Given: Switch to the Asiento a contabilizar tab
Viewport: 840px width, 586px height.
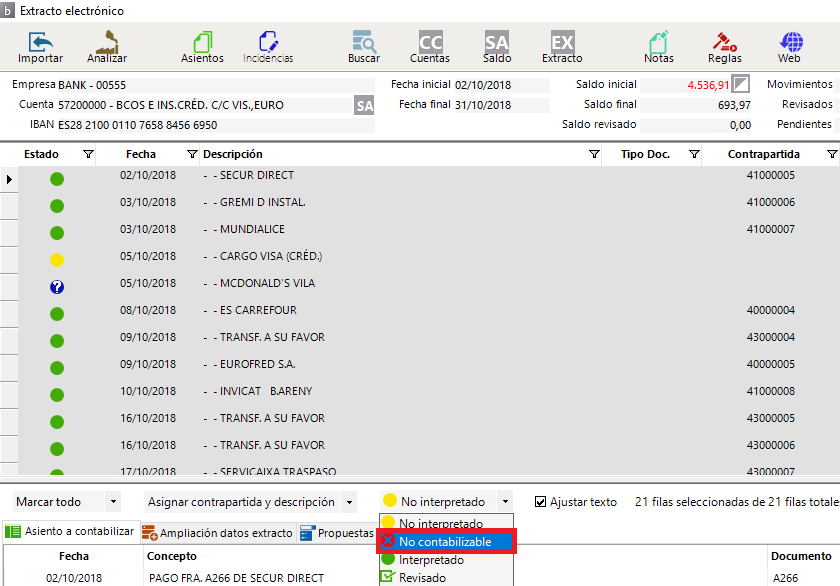Looking at the screenshot, I should 71,531.
